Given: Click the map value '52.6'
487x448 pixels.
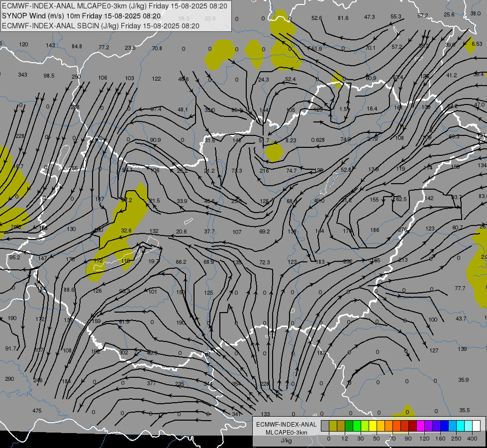Looking at the screenshot, I should 316,18.
